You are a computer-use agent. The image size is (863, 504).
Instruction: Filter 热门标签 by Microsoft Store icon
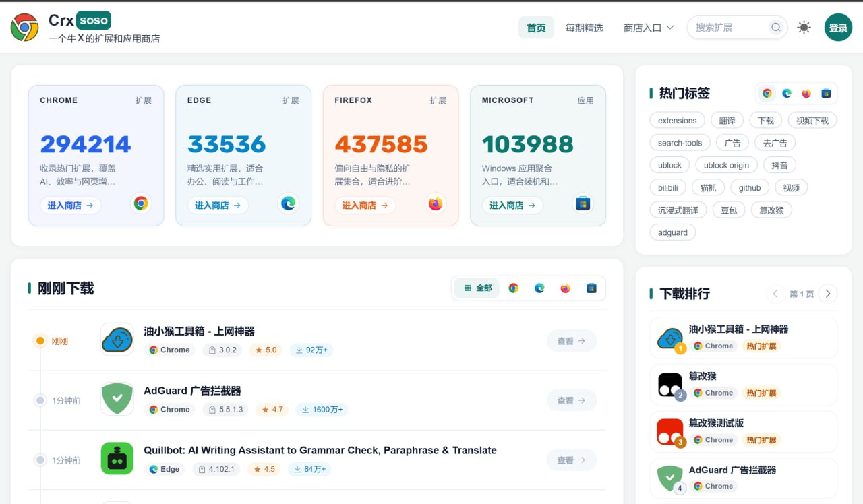826,94
